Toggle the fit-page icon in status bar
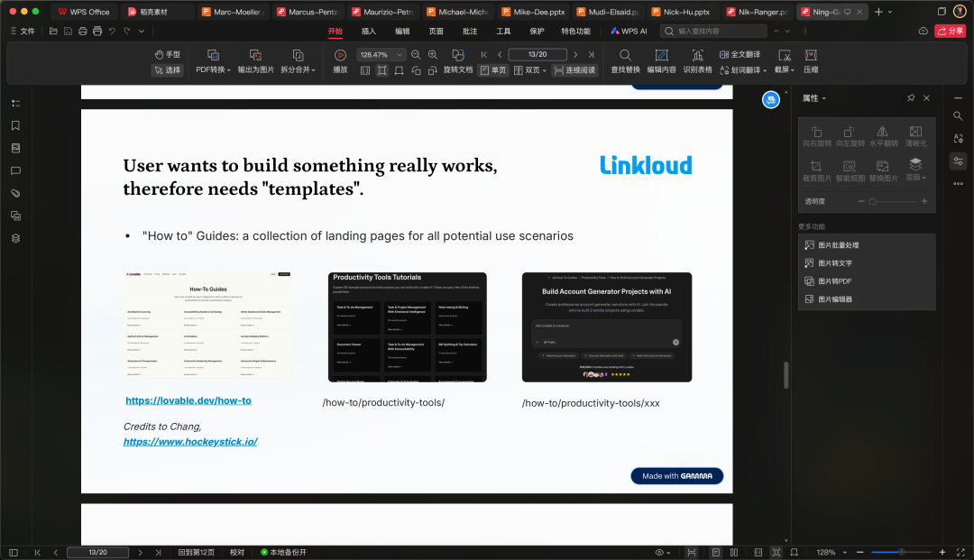 pos(776,552)
